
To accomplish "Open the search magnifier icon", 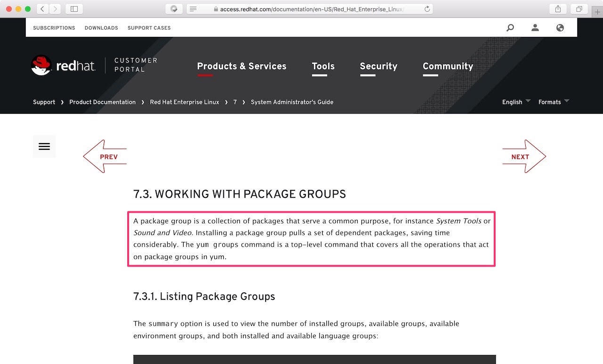I will point(510,28).
